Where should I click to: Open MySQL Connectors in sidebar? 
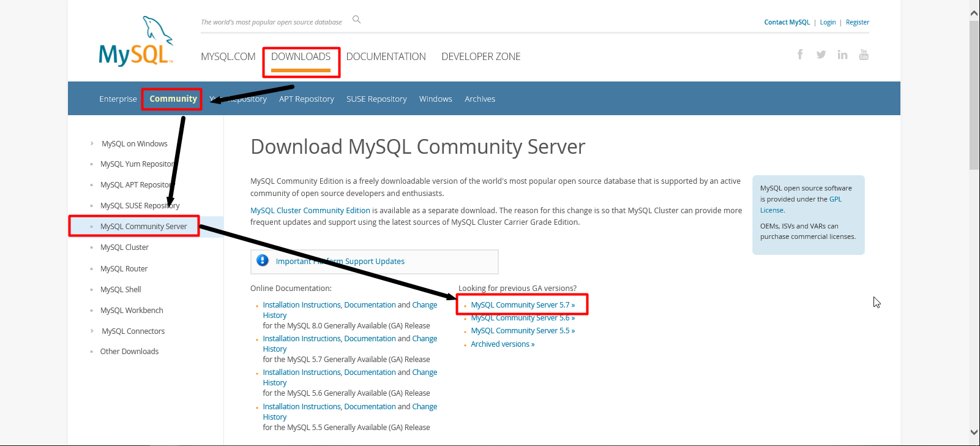[x=133, y=331]
